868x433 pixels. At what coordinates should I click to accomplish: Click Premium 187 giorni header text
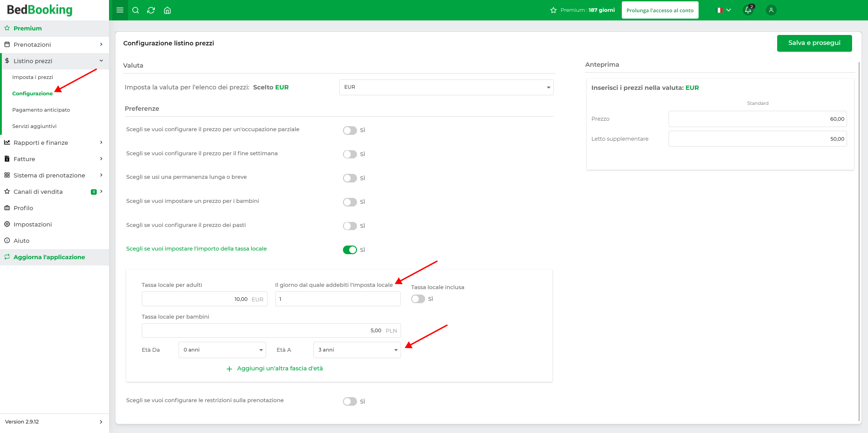587,10
